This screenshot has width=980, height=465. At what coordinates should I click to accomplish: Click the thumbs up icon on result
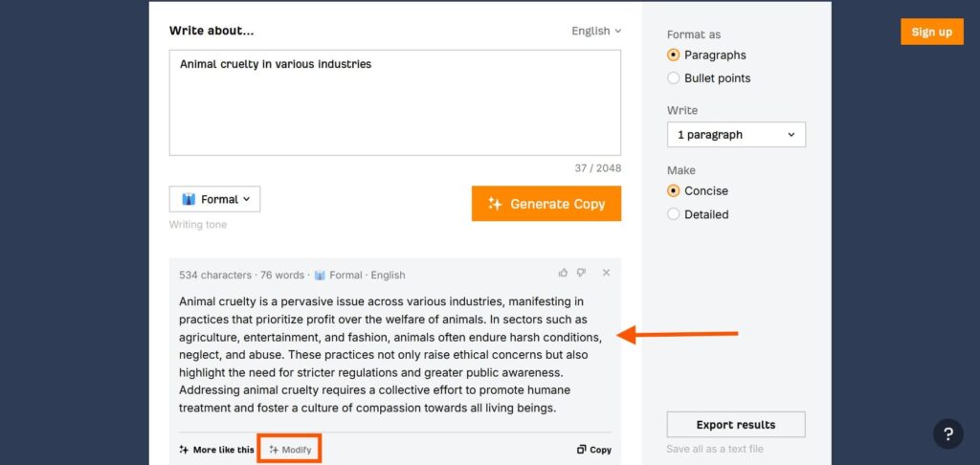[563, 273]
